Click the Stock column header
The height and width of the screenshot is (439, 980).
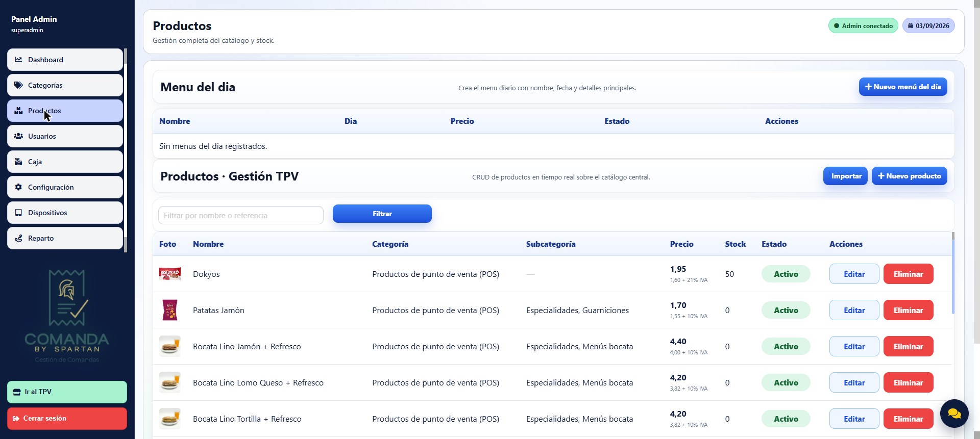pos(735,244)
